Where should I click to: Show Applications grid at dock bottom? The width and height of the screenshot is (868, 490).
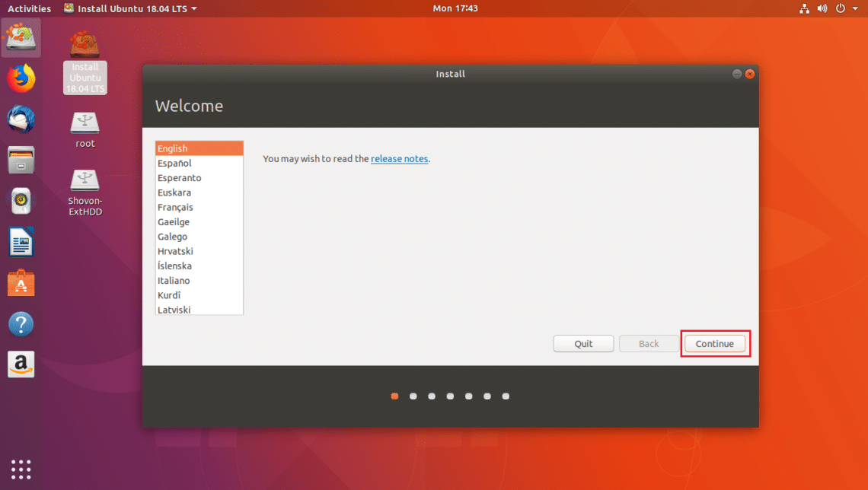point(21,469)
